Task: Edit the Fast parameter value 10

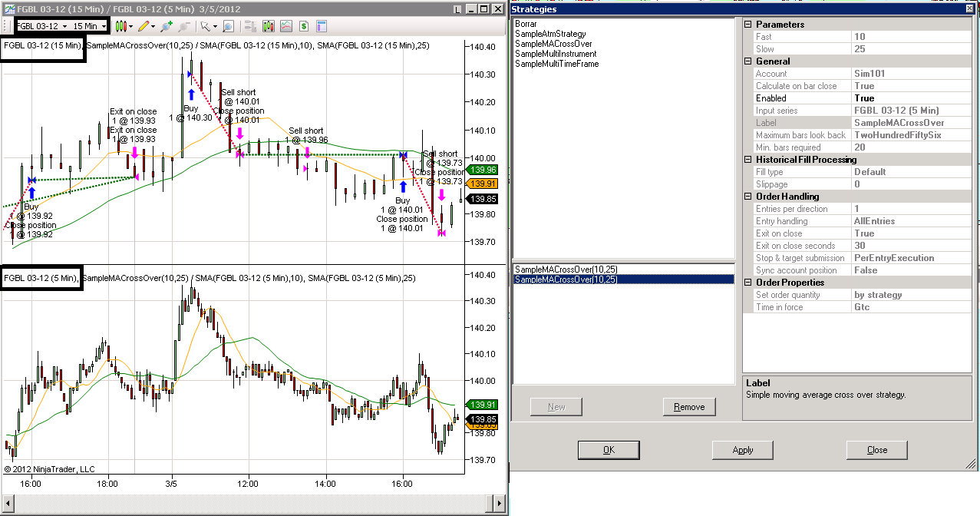Action: click(911, 37)
